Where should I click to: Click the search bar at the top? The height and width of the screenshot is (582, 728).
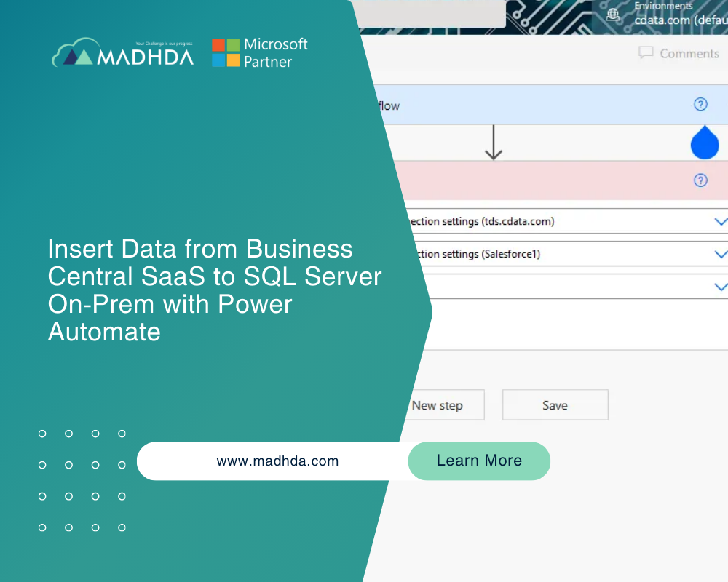click(432, 13)
